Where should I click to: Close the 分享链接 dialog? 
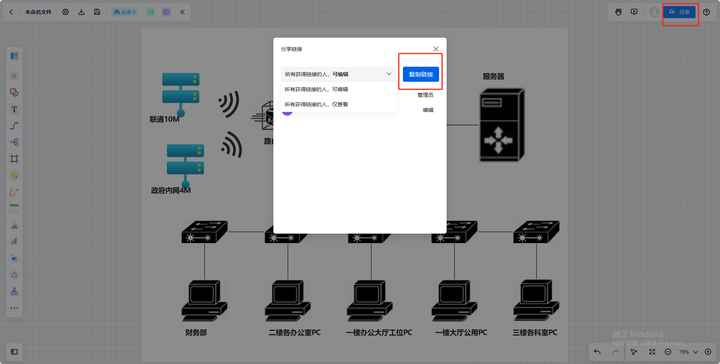pos(436,49)
